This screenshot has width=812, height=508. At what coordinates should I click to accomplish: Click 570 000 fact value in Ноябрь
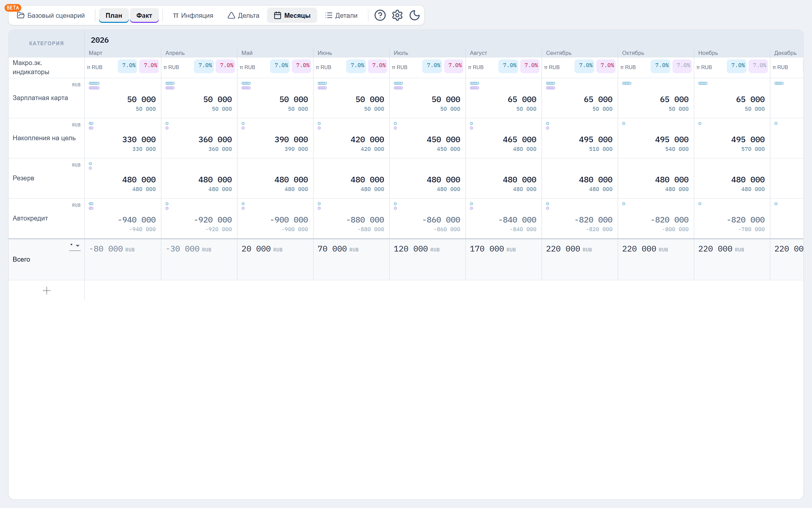tap(753, 149)
